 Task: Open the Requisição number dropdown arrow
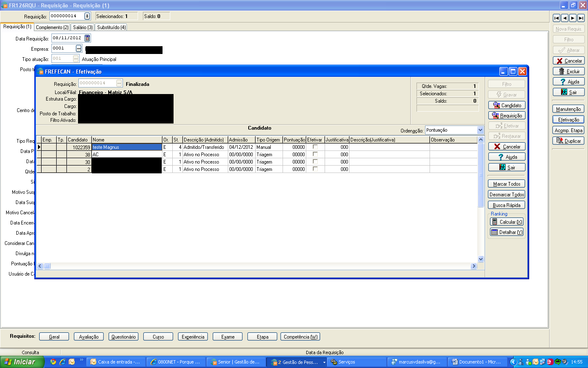click(x=87, y=16)
